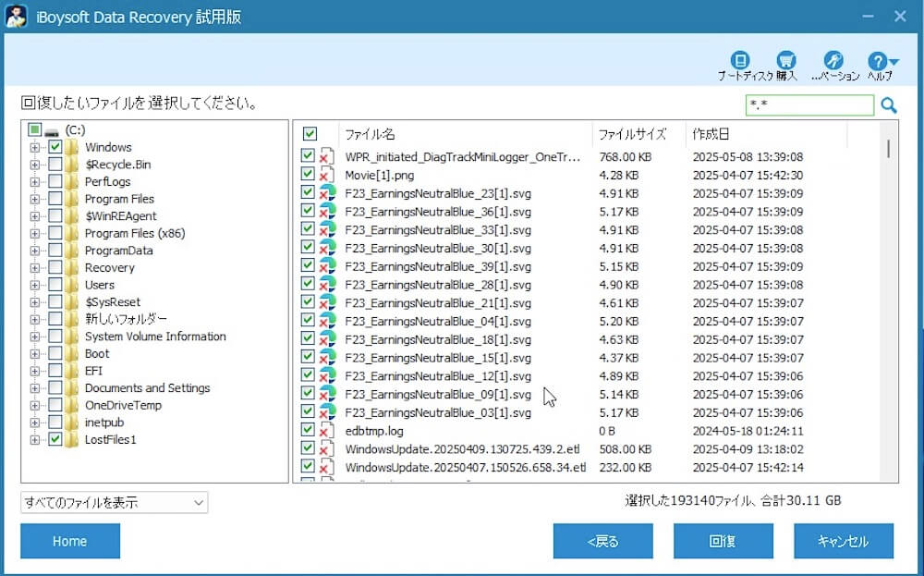Image resolution: width=924 pixels, height=576 pixels.
Task: Click the $Recycle.Bin folder icon
Action: 71,165
